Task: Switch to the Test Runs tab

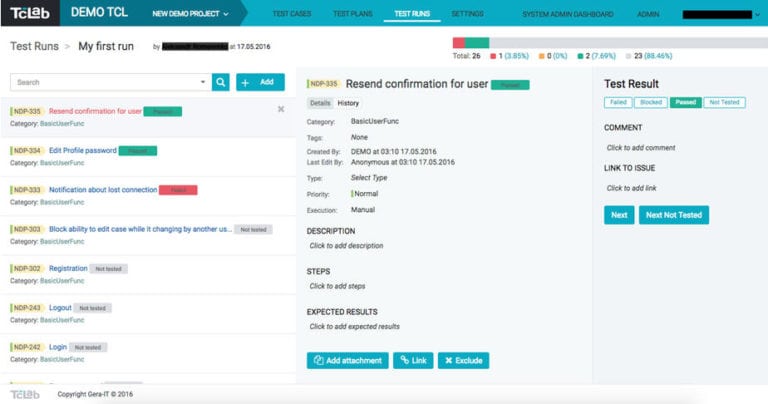Action: coord(412,14)
